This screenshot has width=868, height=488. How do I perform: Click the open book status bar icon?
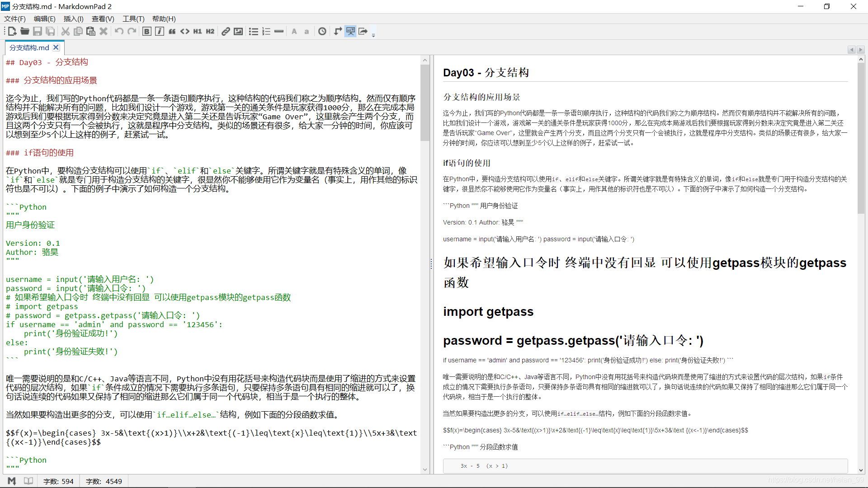click(x=28, y=481)
